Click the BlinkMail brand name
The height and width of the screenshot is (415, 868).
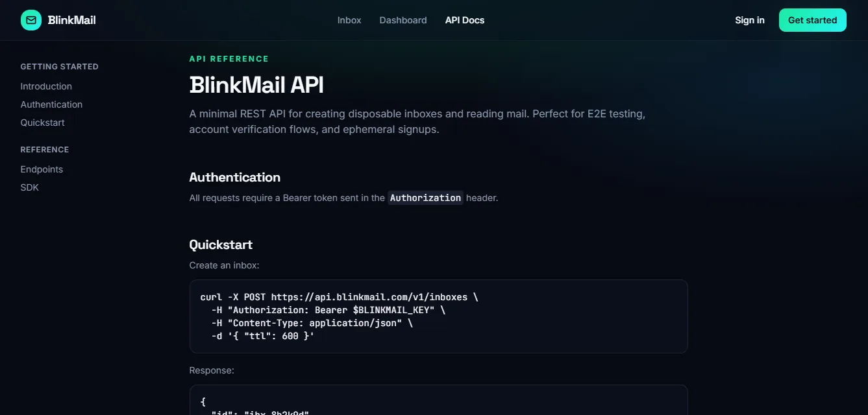point(72,20)
